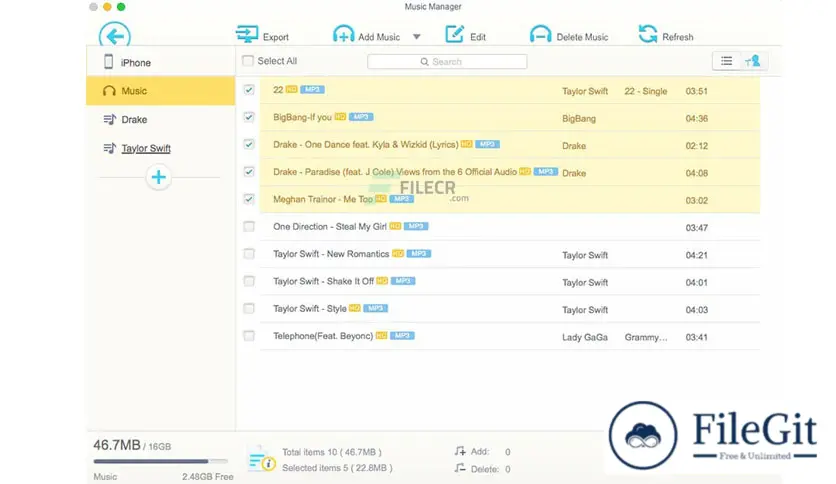
Task: Switch to artist sort view icon
Action: point(753,61)
